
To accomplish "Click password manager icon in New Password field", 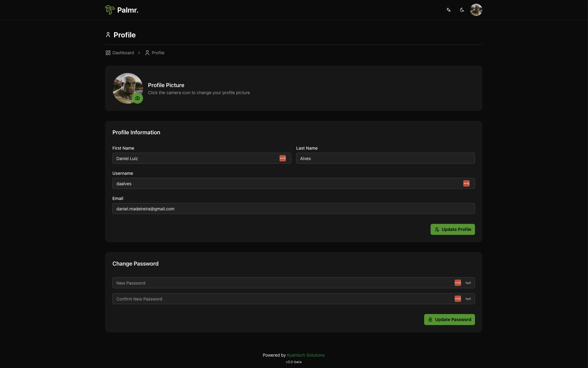I will 458,283.
